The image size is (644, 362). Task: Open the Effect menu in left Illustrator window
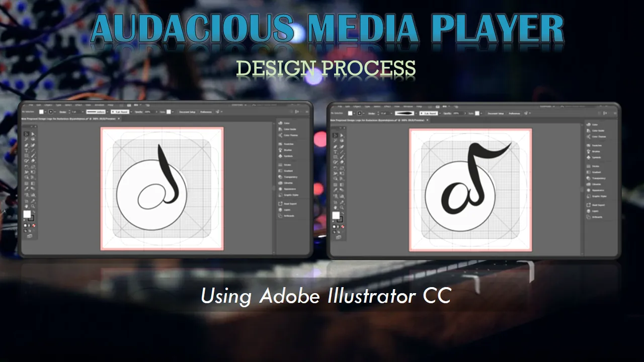click(x=78, y=105)
